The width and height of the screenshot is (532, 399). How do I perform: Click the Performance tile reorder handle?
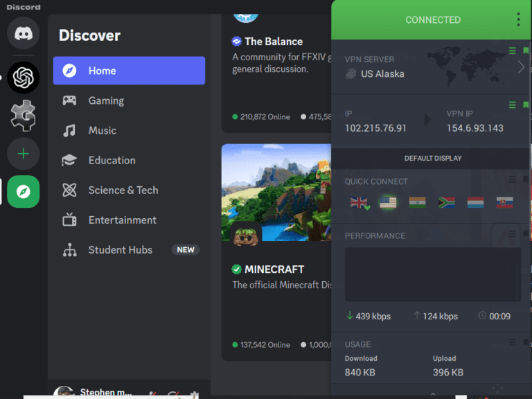[x=513, y=233]
